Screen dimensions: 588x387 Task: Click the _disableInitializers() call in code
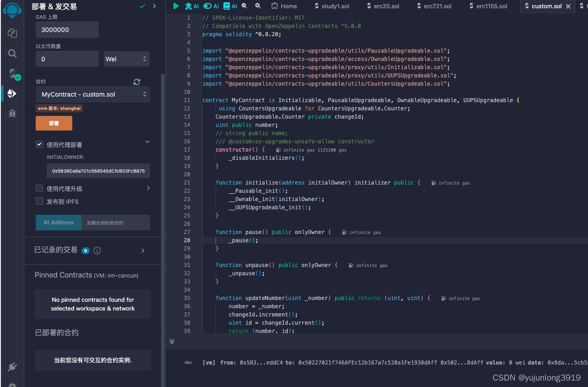[x=266, y=158]
